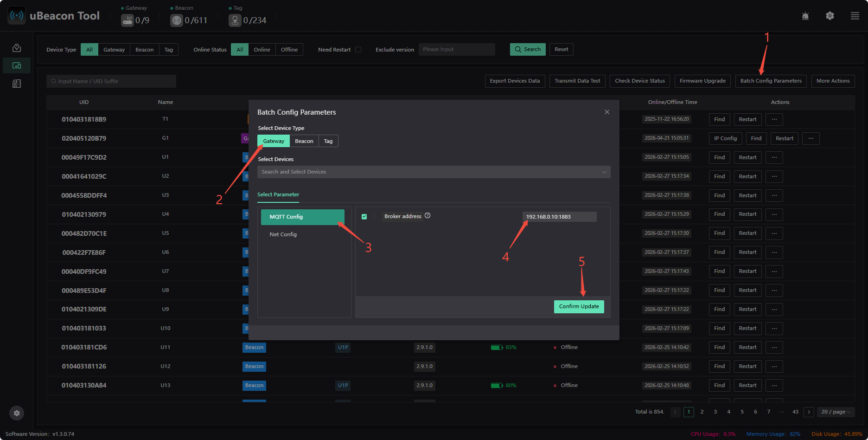Viewport: 868px width, 440px height.
Task: Open More Actions dropdown button
Action: pos(833,81)
